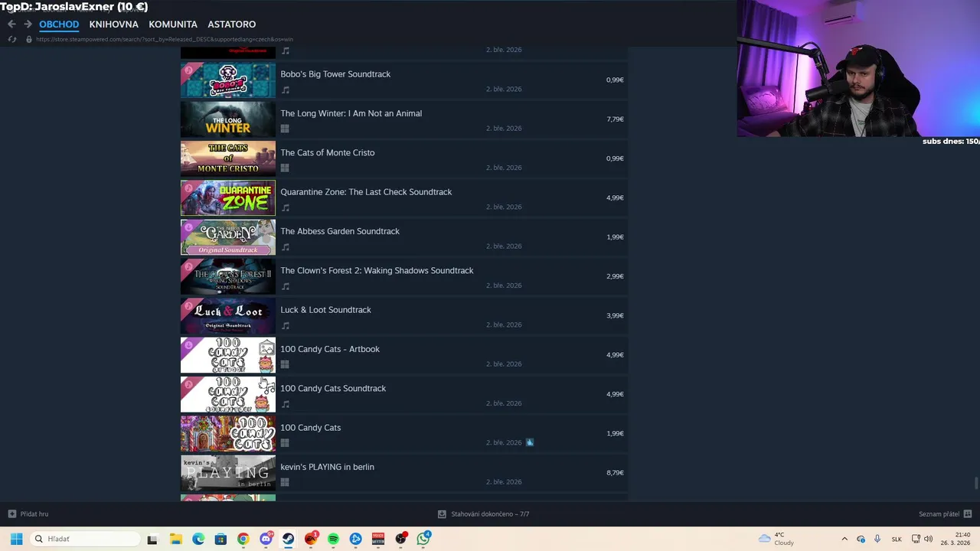Click the Přidat hru plus icon
The width and height of the screenshot is (980, 551).
click(11, 514)
